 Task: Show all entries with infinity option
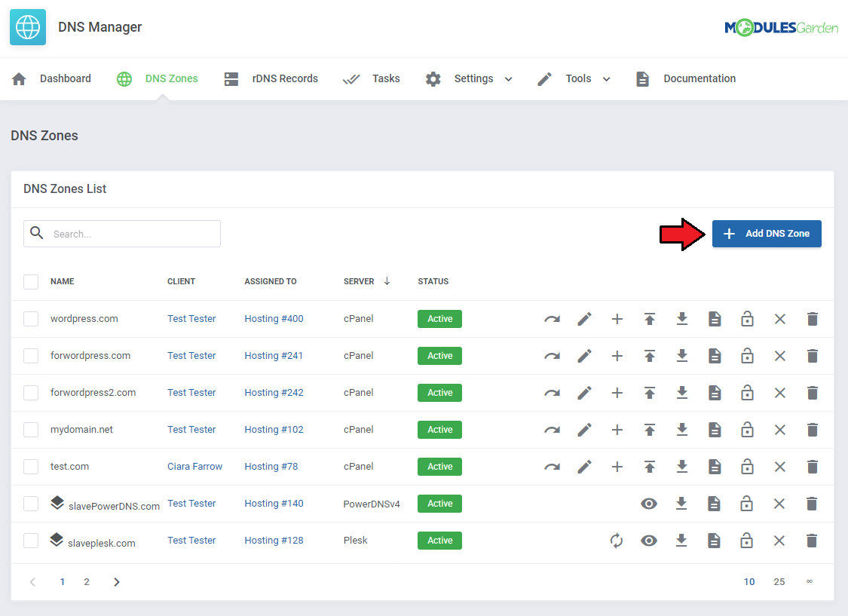click(809, 581)
